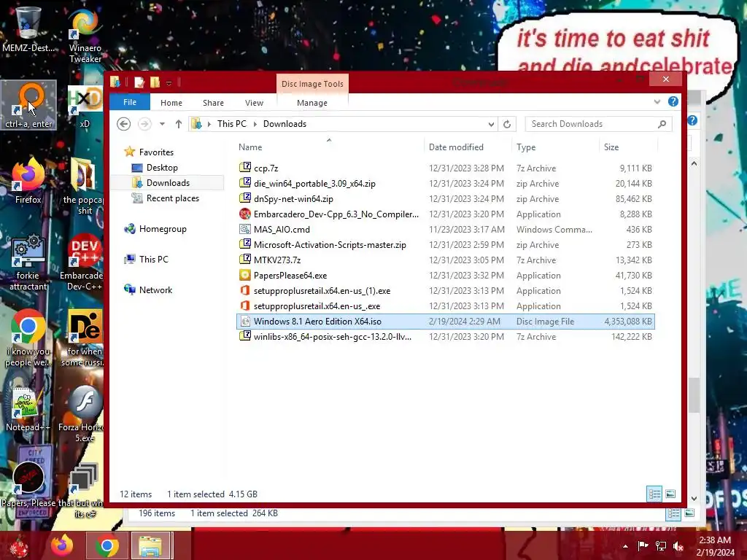The width and height of the screenshot is (747, 560).
Task: Open the xD HxD desktop shortcut
Action: [85, 107]
